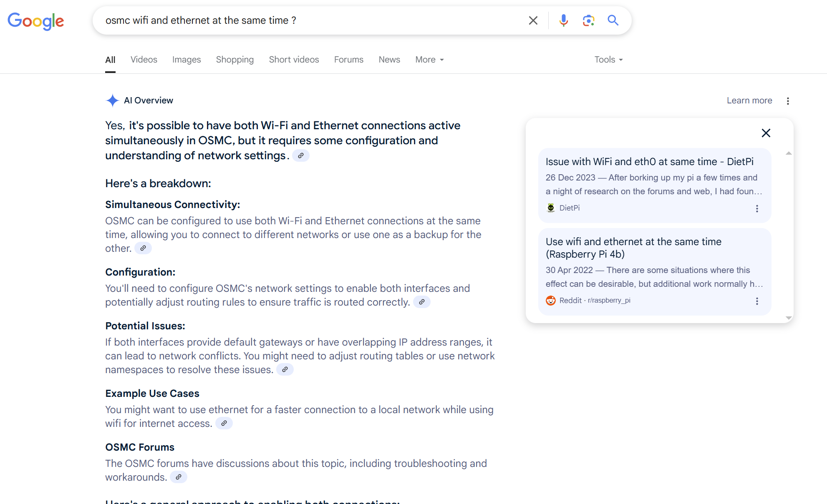Screen dimensions: 827x504
Task: Open Reddit result three-dot menu
Action: (x=757, y=301)
